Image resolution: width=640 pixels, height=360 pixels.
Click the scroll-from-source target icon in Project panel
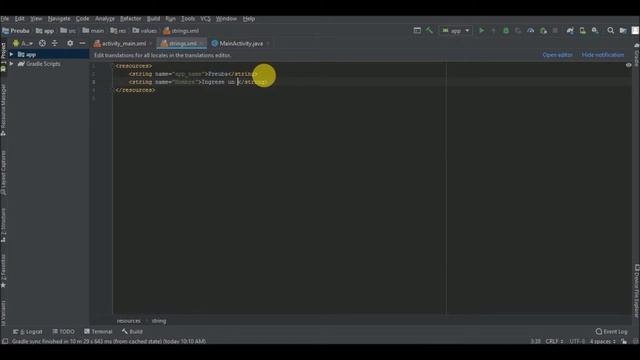(x=42, y=43)
